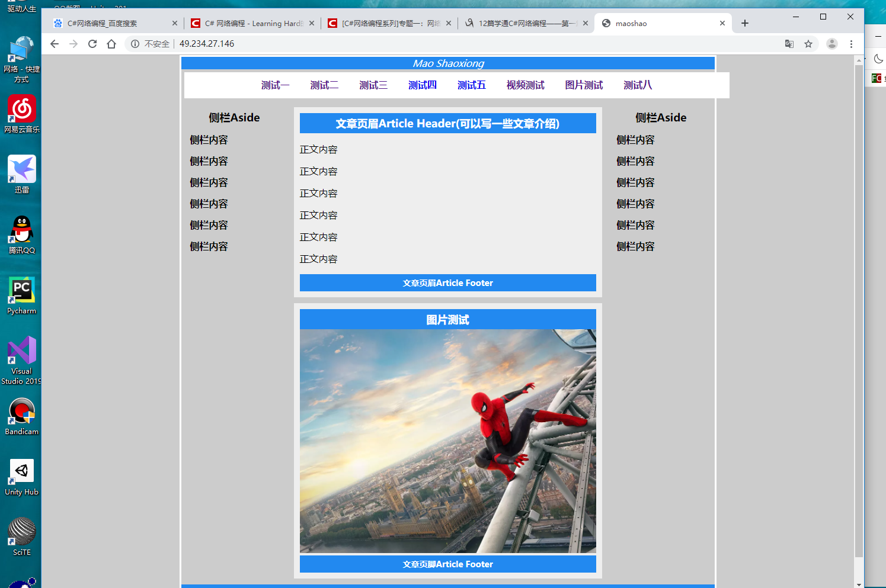Screen dimensions: 886x588
Task: Select the Visual Studio 2019 desktop icon
Action: [21, 360]
